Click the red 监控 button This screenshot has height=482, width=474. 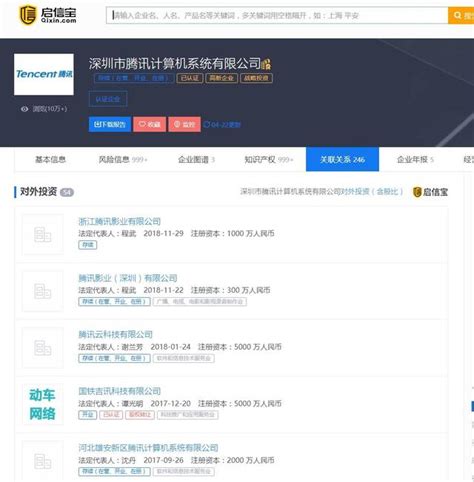click(184, 124)
